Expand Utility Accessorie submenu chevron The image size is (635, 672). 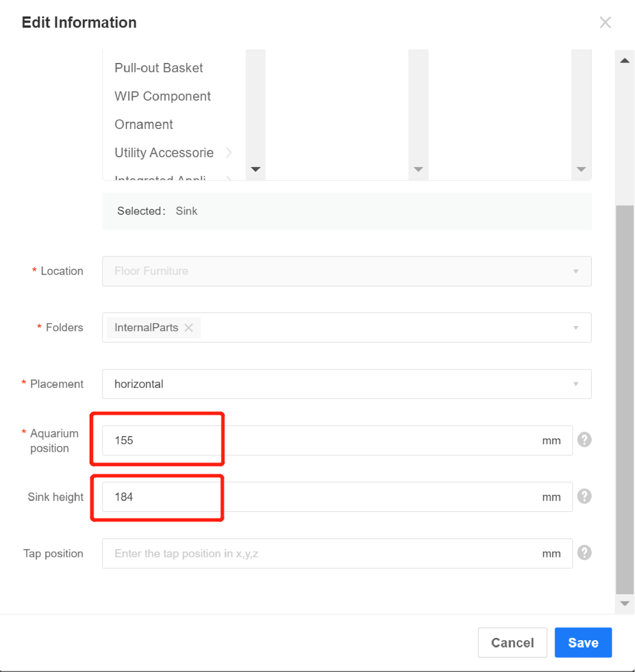coord(229,152)
